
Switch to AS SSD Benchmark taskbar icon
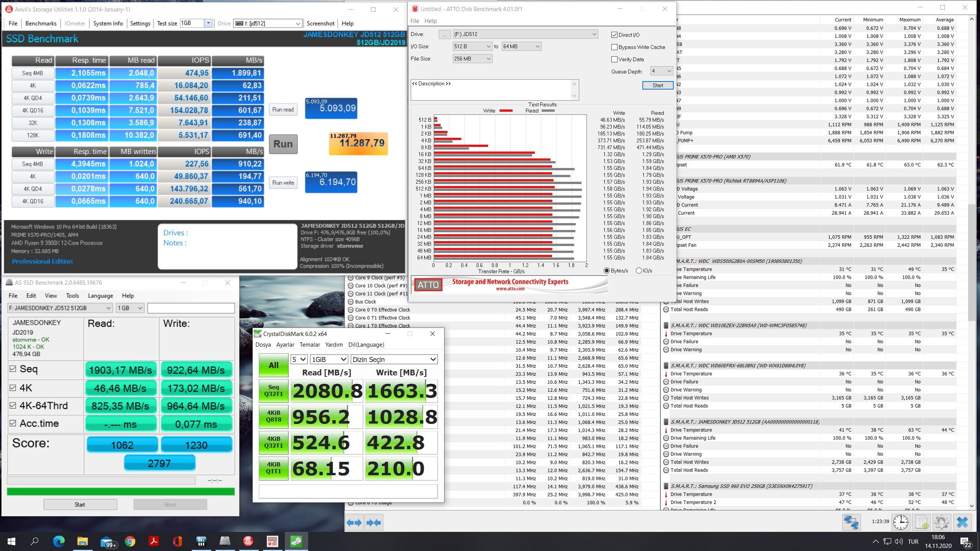(225, 541)
